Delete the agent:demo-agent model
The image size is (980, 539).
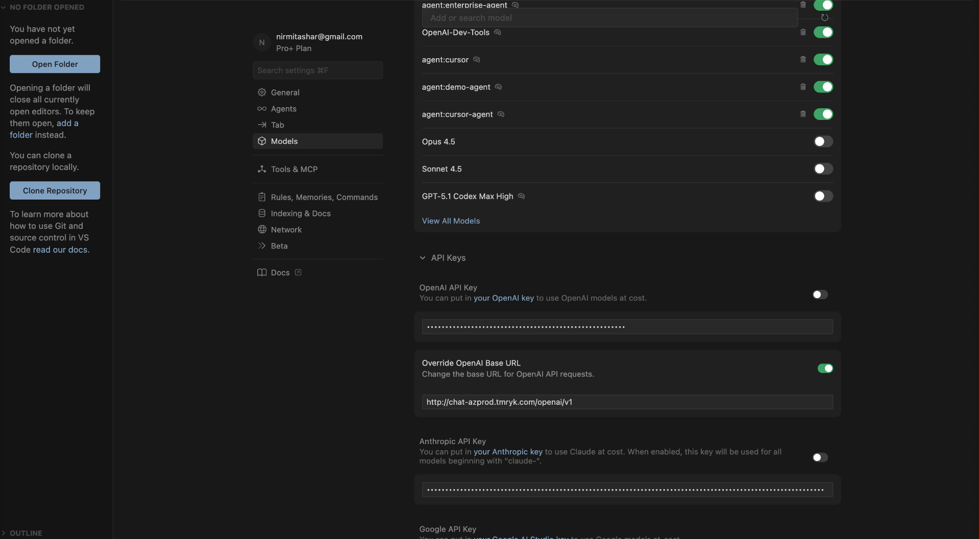pos(803,87)
